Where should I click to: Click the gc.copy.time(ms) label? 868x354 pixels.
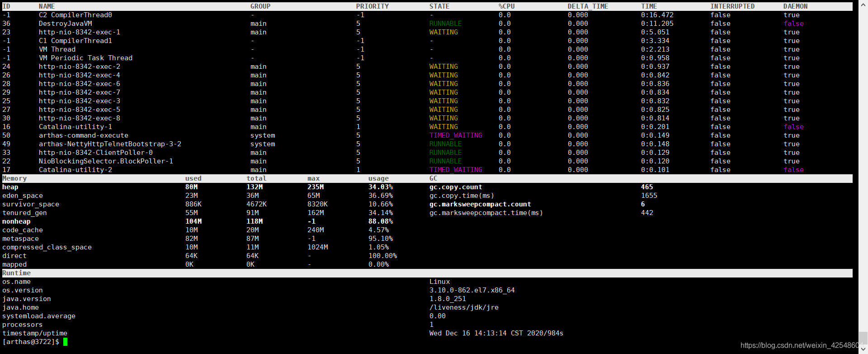[462, 196]
